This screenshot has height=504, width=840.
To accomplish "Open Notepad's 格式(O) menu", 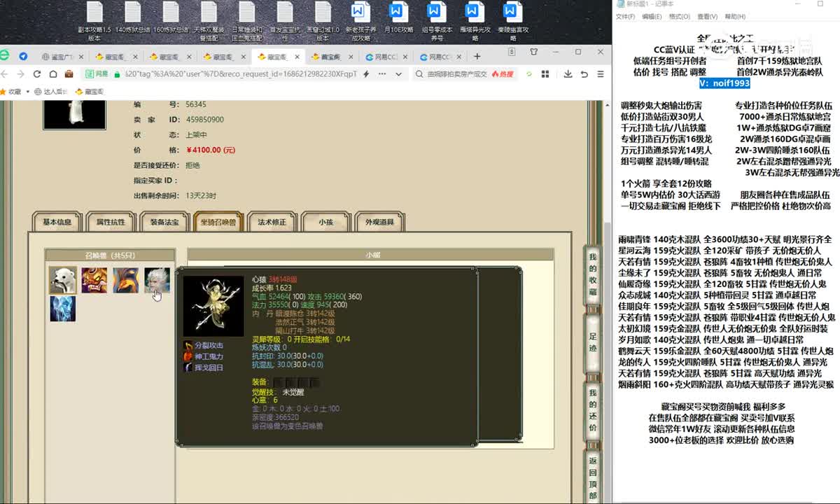I will (679, 17).
